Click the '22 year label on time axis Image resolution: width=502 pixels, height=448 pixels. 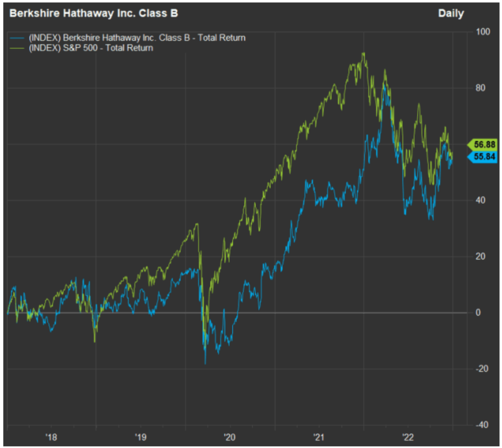tap(408, 437)
